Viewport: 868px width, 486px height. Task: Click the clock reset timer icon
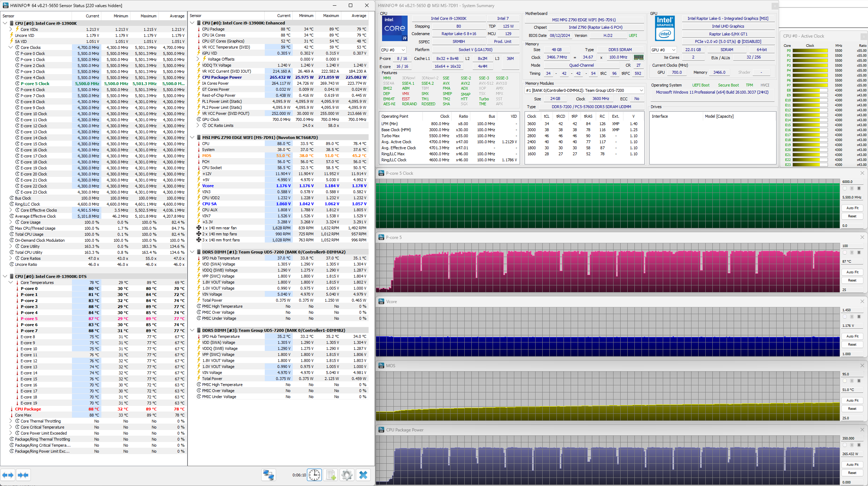pyautogui.click(x=314, y=475)
